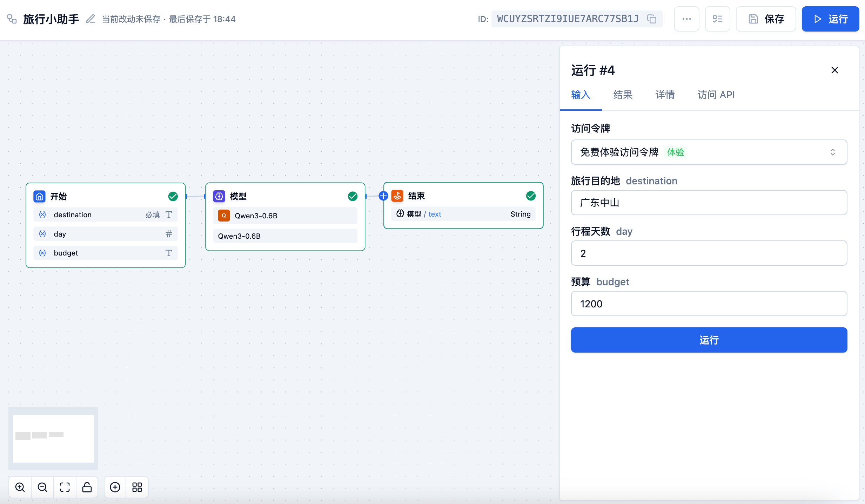The width and height of the screenshot is (865, 504).
Task: Edit the 旅行小助手 title with the pencil icon
Action: coord(90,19)
